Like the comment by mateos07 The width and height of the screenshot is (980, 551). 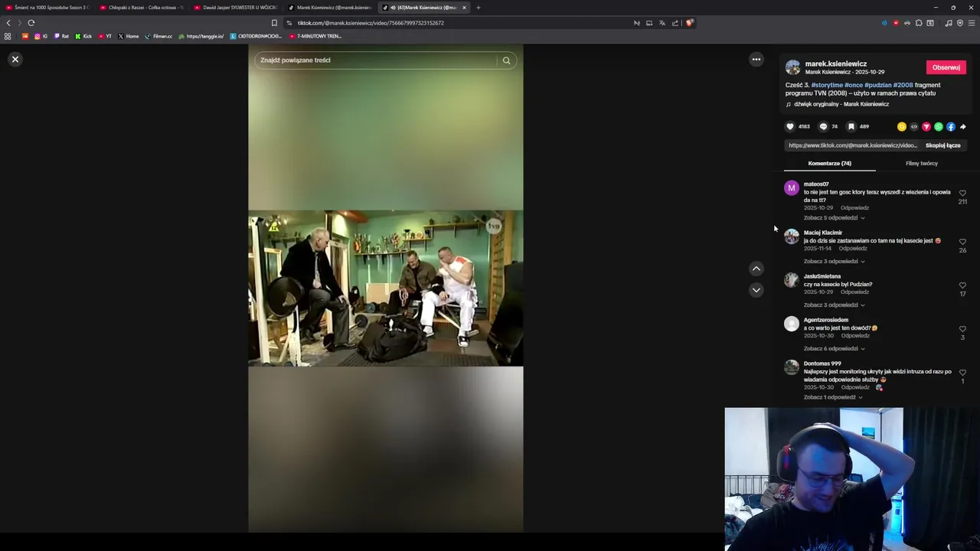tap(962, 194)
